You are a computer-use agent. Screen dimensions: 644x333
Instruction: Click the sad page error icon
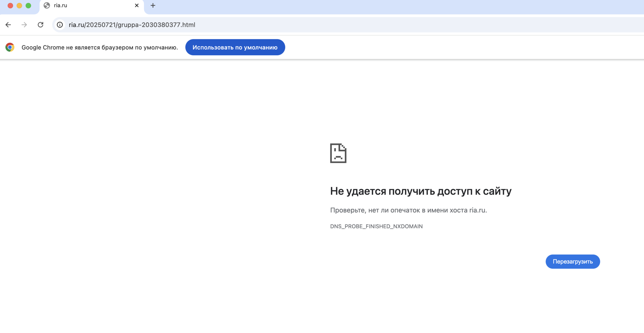(338, 153)
